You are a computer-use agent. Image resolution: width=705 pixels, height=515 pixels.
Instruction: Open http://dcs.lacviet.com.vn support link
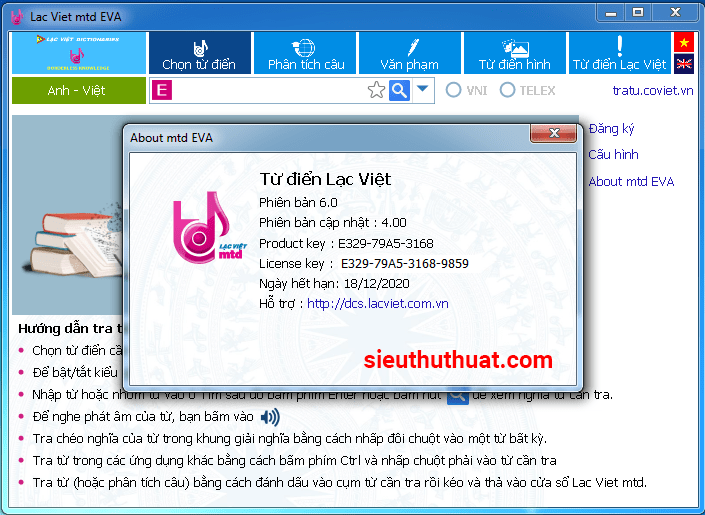[378, 304]
